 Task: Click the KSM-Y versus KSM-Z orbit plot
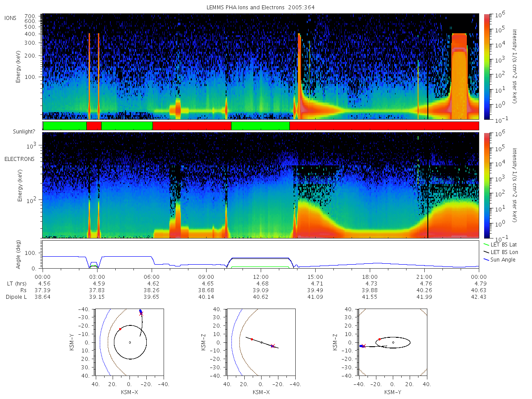(x=393, y=342)
